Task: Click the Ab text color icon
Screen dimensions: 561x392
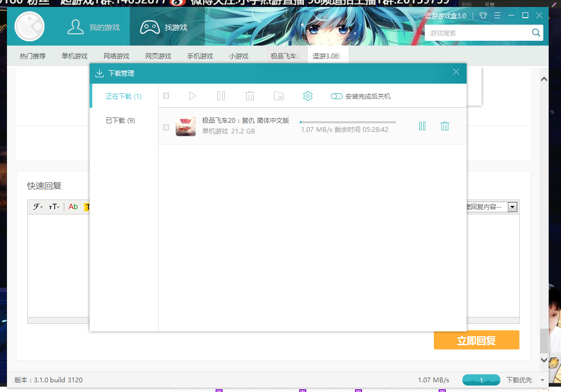Action: pyautogui.click(x=73, y=207)
